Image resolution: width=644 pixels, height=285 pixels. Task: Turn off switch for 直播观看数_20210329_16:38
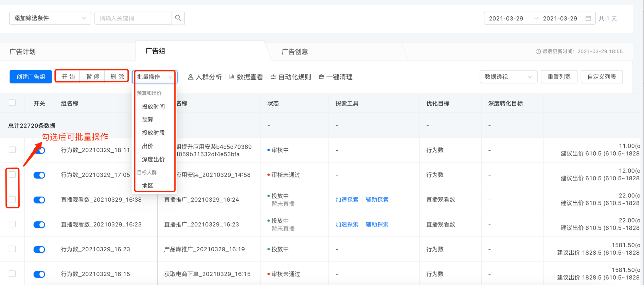[x=39, y=200]
